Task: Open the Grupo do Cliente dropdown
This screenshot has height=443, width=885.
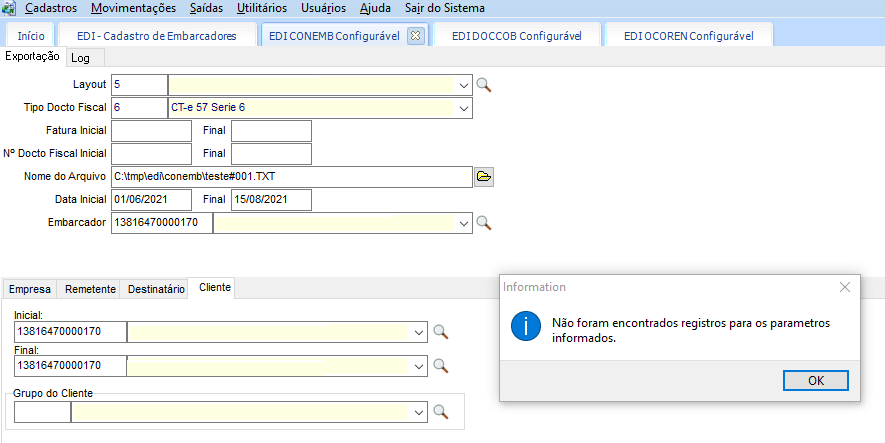Action: coord(418,411)
